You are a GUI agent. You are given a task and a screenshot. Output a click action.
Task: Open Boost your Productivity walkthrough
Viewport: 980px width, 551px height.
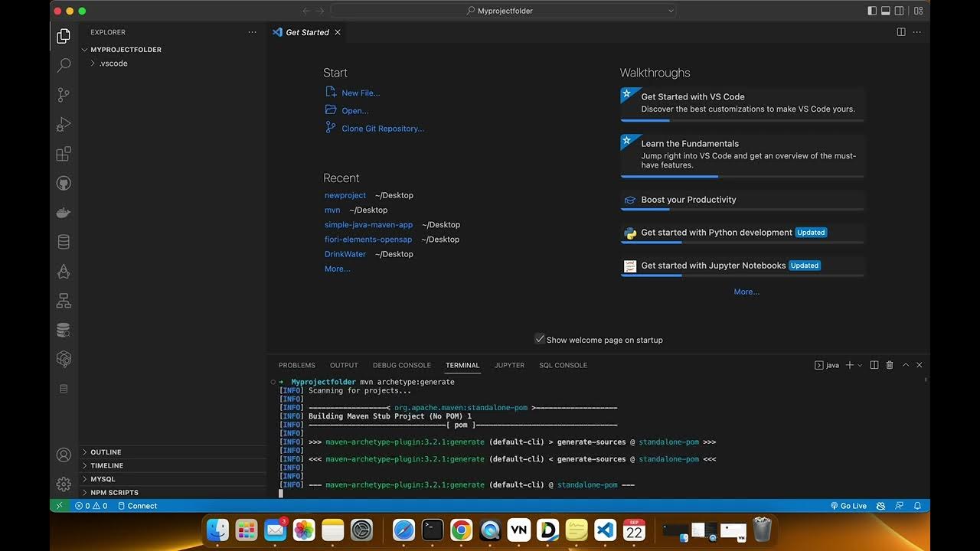pyautogui.click(x=742, y=201)
